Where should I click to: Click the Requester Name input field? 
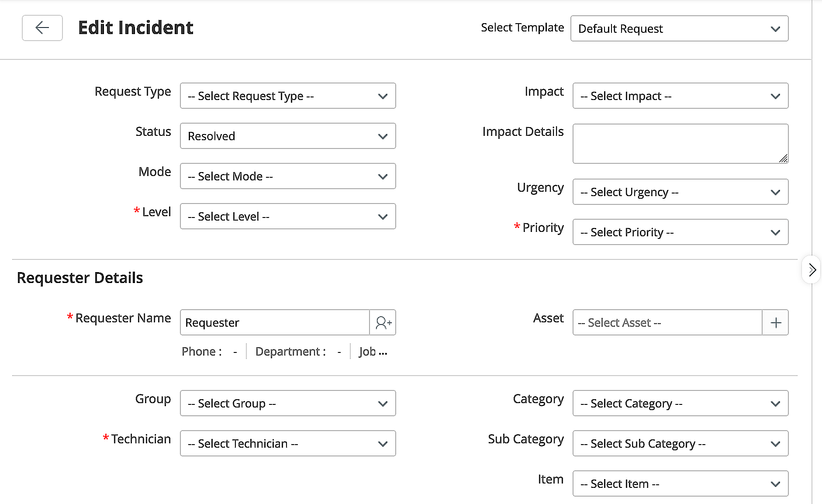tap(274, 322)
